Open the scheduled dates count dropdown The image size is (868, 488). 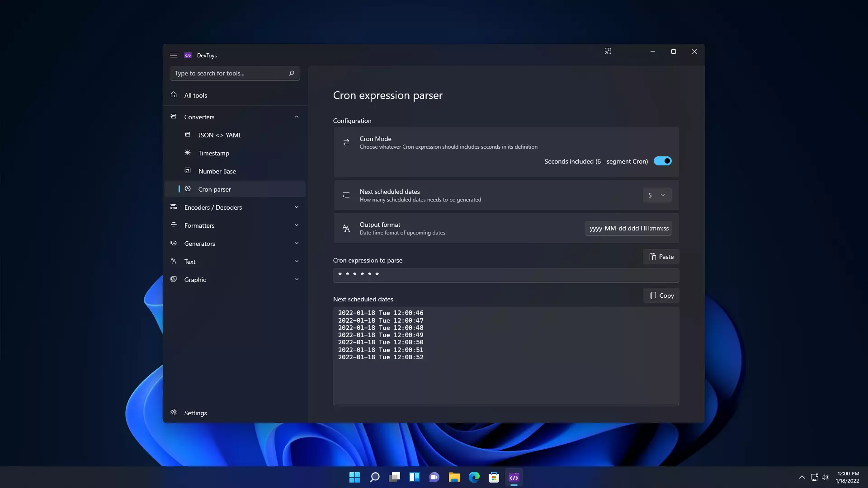coord(657,195)
